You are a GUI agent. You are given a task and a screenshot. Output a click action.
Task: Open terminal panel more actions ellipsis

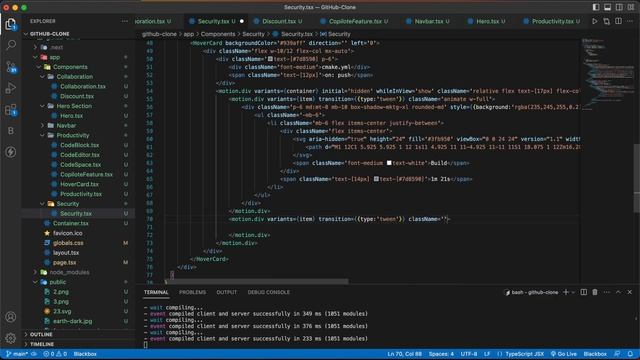[x=607, y=292]
